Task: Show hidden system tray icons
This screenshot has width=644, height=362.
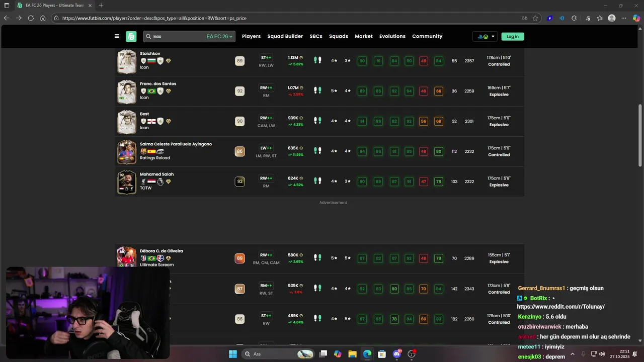Action: tap(572, 354)
